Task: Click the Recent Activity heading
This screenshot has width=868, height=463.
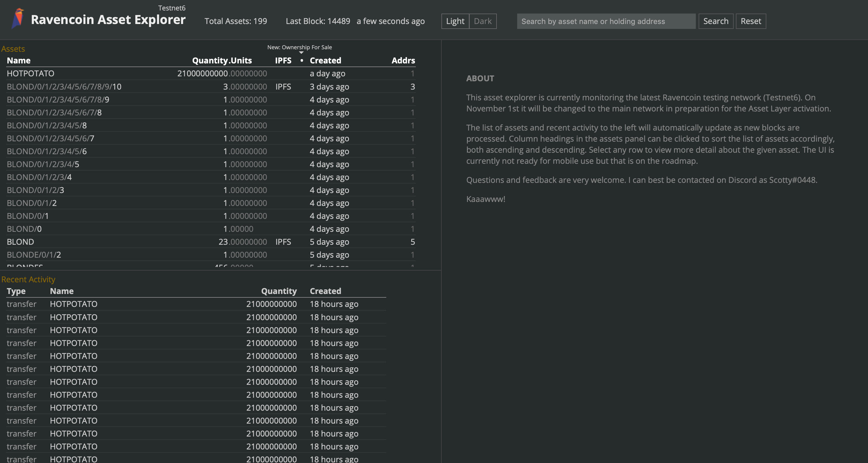Action: coord(28,280)
